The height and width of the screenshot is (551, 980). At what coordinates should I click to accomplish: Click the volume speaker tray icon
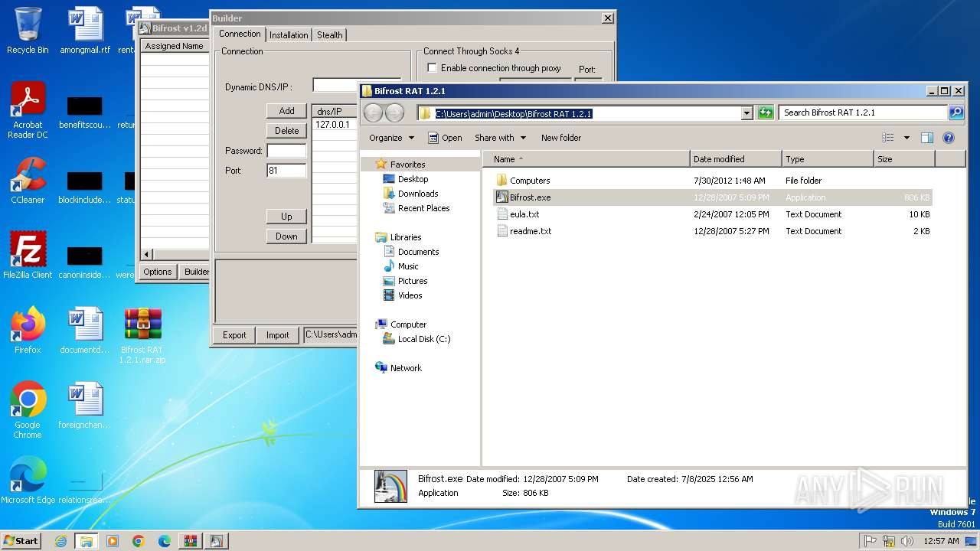(907, 541)
